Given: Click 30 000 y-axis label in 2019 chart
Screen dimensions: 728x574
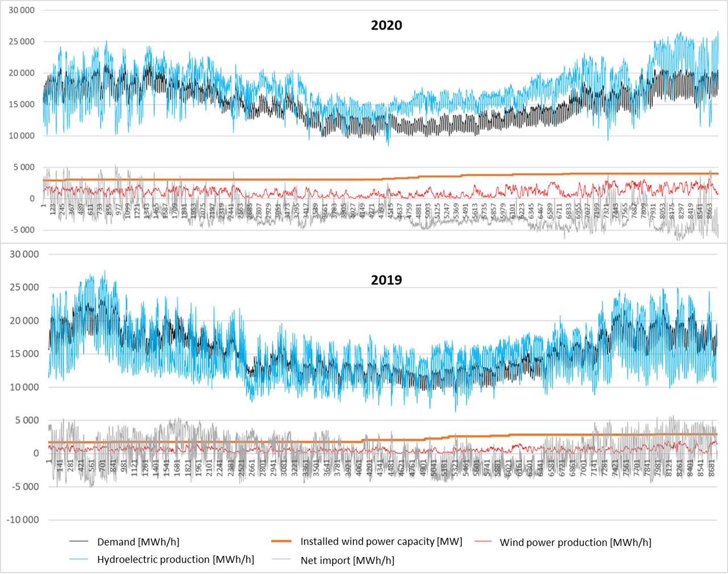Looking at the screenshot, I should [24, 254].
